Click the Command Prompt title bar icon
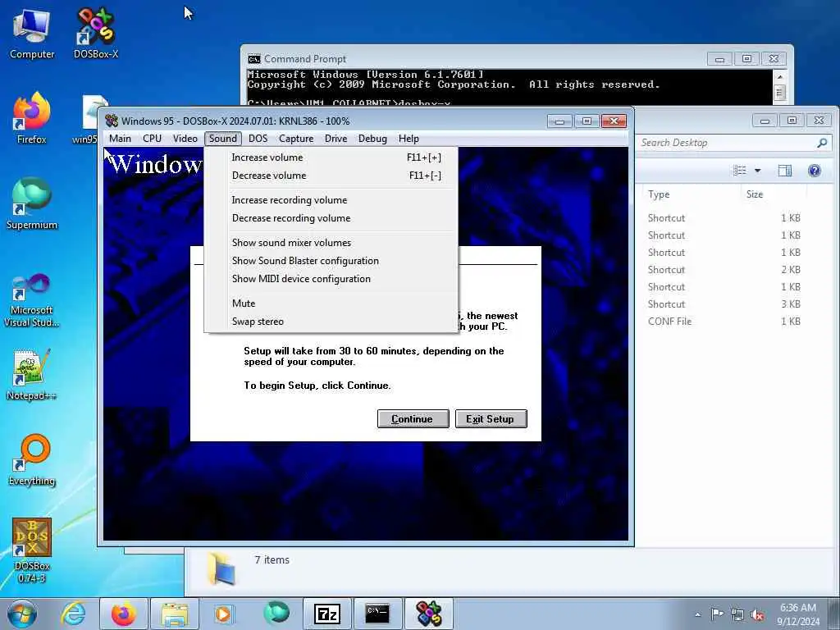The height and width of the screenshot is (630, 840). point(254,59)
